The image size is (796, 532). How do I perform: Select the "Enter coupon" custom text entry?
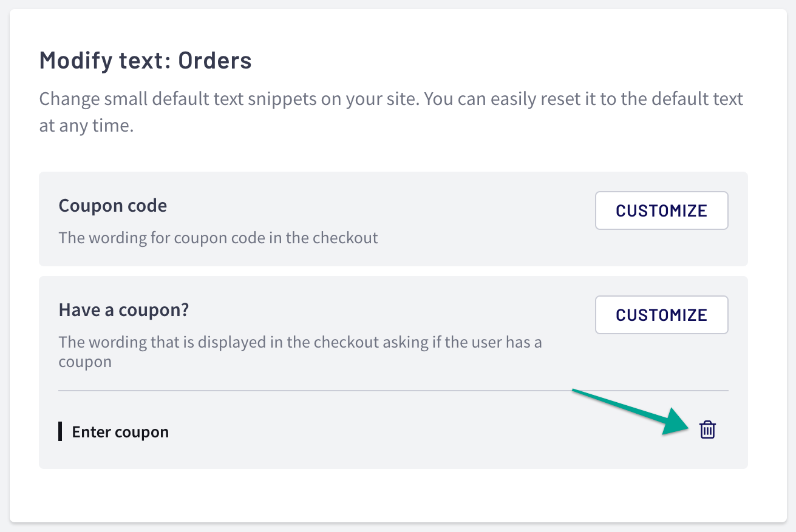pos(120,432)
